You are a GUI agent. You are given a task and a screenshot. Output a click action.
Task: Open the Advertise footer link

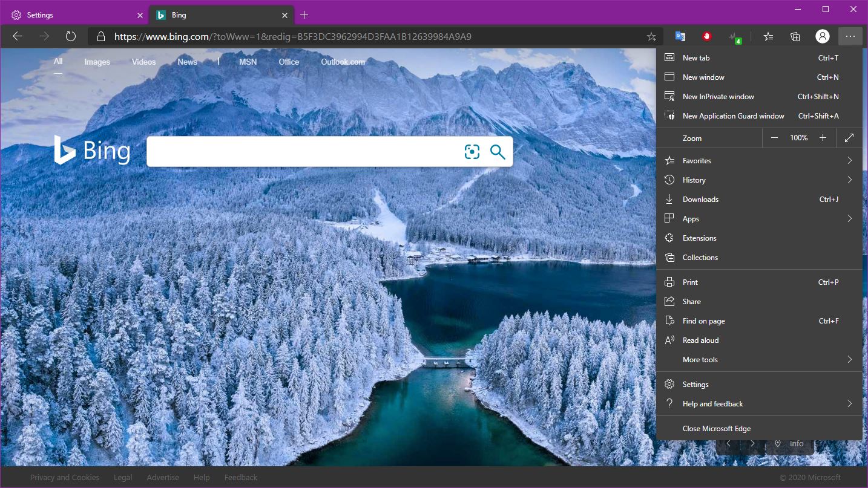163,477
